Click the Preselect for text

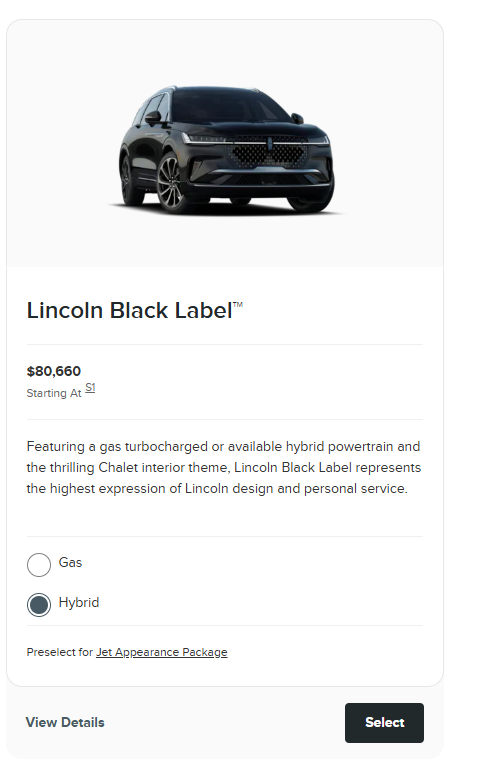pyautogui.click(x=60, y=652)
